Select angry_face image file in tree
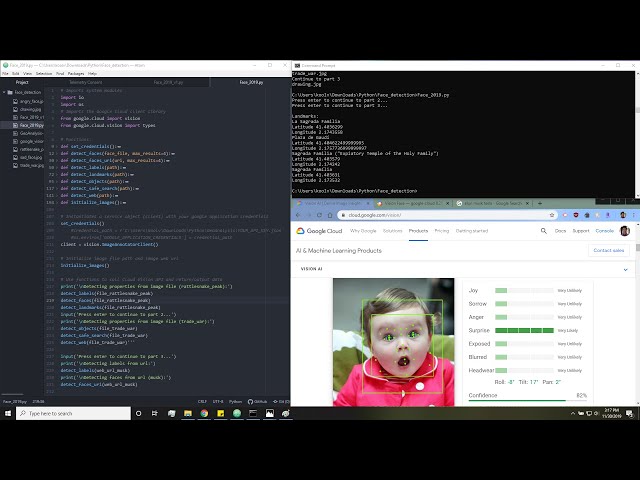 tap(28, 101)
